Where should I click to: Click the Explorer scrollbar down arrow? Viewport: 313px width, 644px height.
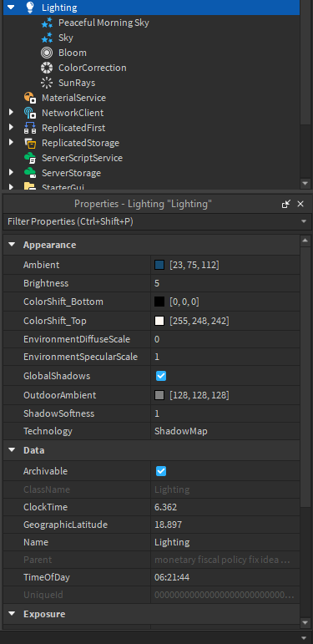[x=305, y=183]
